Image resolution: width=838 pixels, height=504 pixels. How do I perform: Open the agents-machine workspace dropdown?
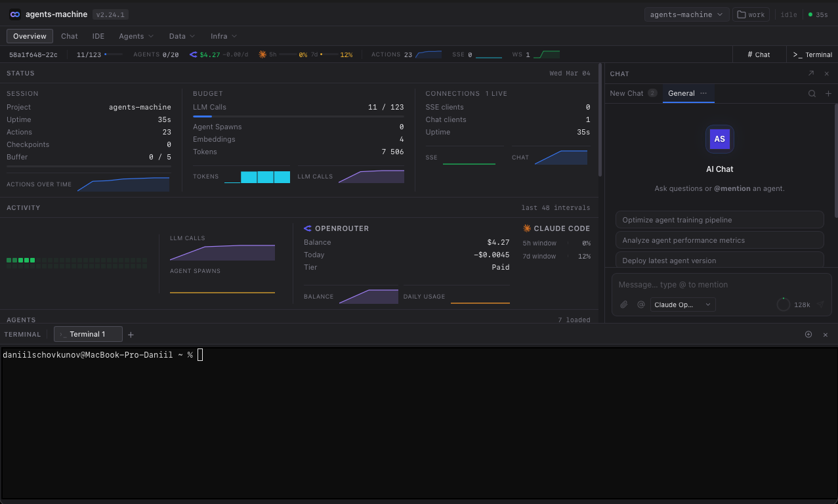[x=686, y=13]
